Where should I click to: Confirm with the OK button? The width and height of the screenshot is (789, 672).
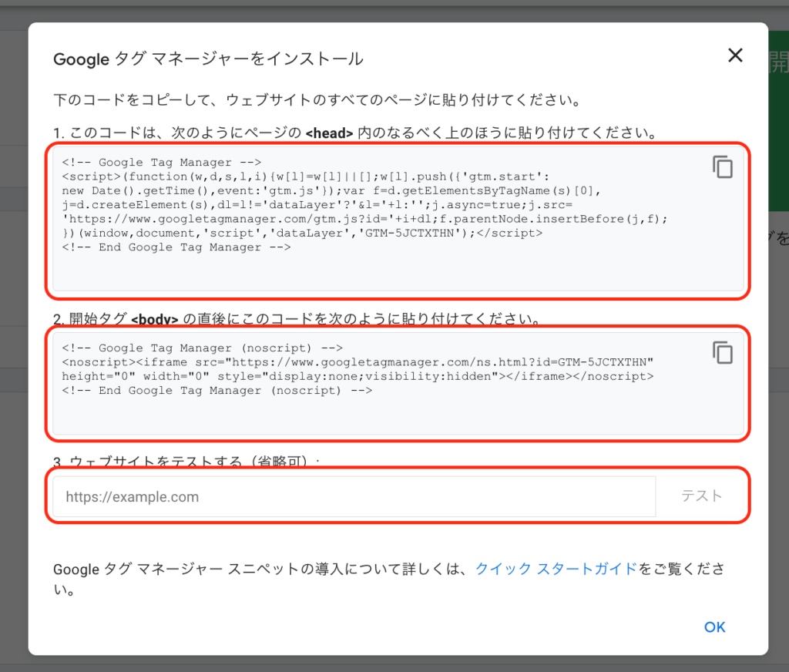(714, 627)
